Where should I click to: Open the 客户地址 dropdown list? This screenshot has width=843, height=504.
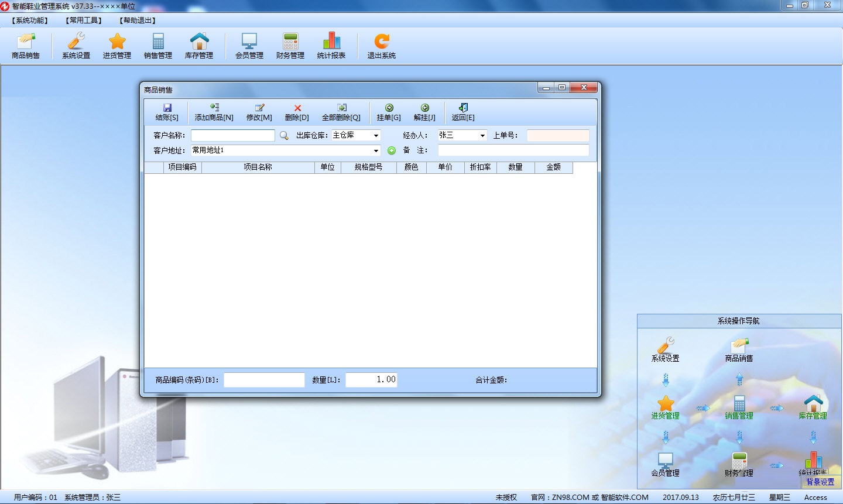pyautogui.click(x=376, y=151)
